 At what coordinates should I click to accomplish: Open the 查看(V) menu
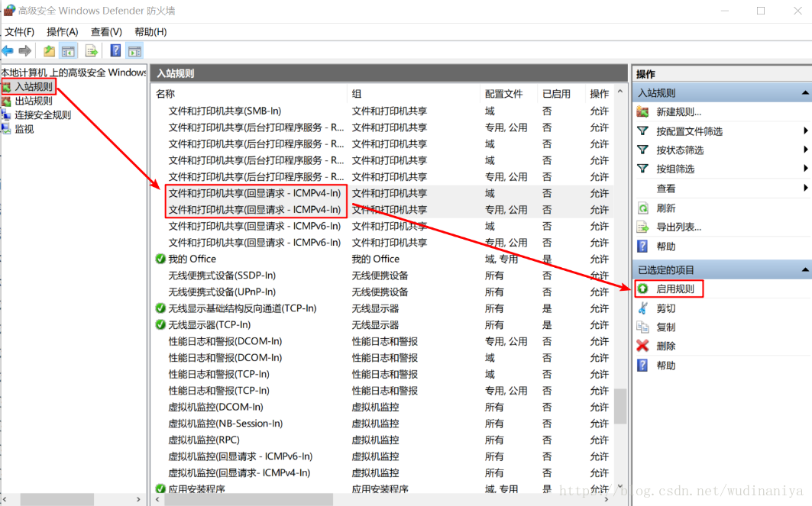[106, 32]
